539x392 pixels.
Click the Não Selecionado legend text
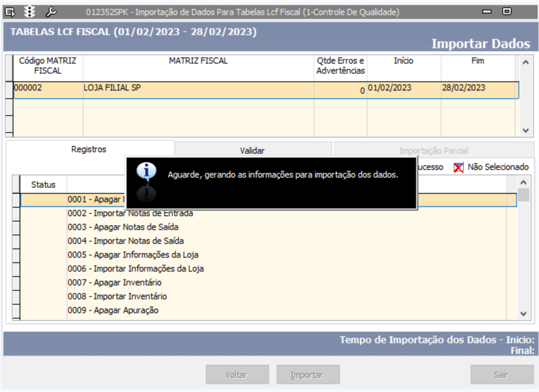(x=498, y=167)
